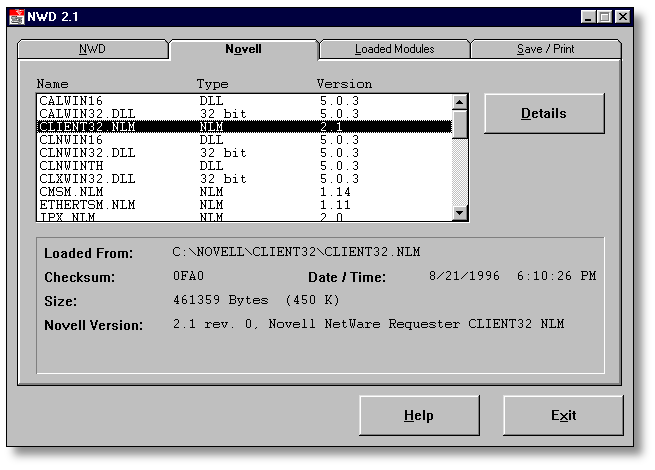This screenshot has width=655, height=470.
Task: Close the NWD 2.1 window
Action: [623, 17]
